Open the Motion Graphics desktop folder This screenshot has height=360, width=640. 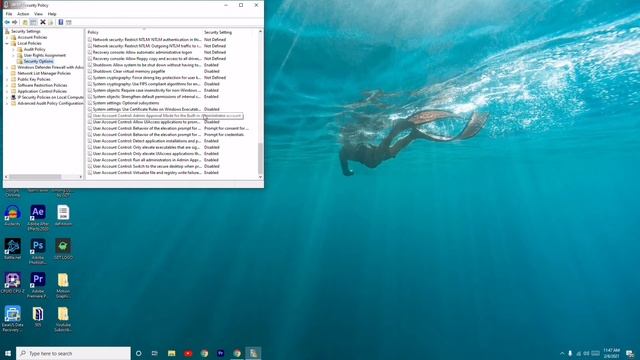point(63,285)
